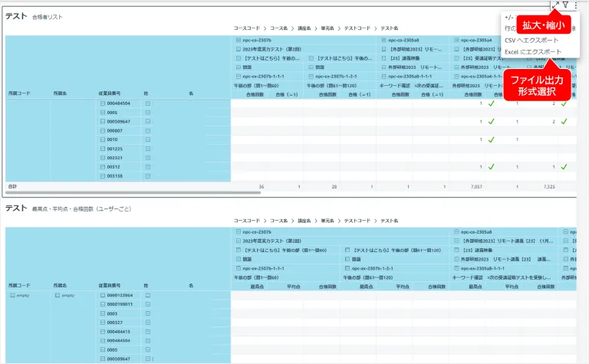Screen dimensions: 589x364
Task: Click horizontal scrollbar of top table
Action: [x=133, y=192]
